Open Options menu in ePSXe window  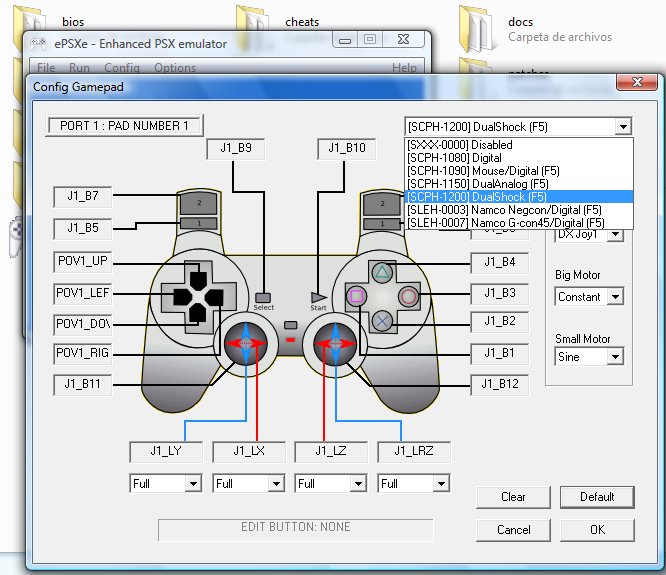[175, 68]
